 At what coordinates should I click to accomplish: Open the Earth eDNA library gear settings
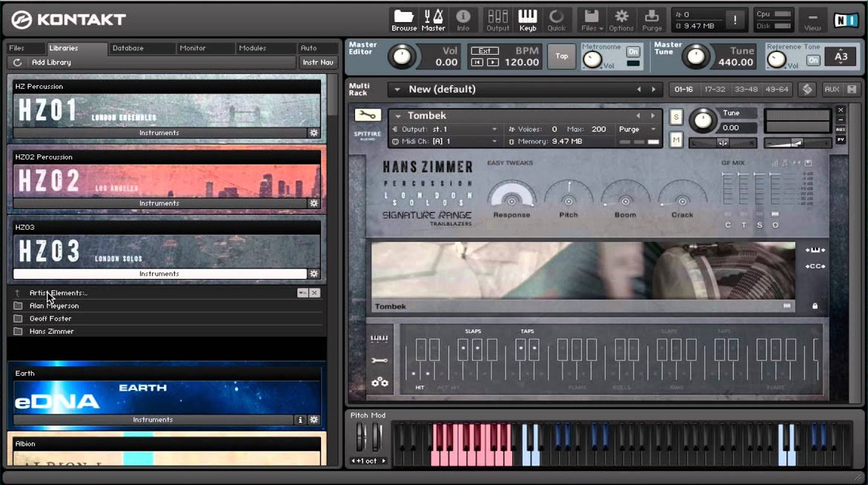tap(314, 420)
